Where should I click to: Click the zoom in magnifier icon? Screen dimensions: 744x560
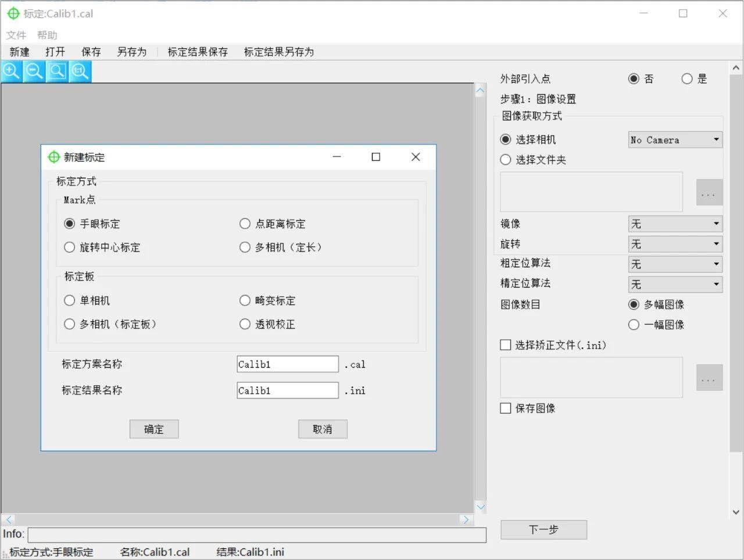point(12,71)
